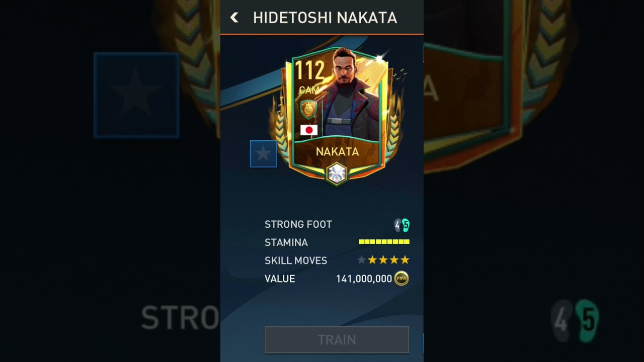The width and height of the screenshot is (644, 362).
Task: Click the yellow stamina bar
Action: coord(384,242)
